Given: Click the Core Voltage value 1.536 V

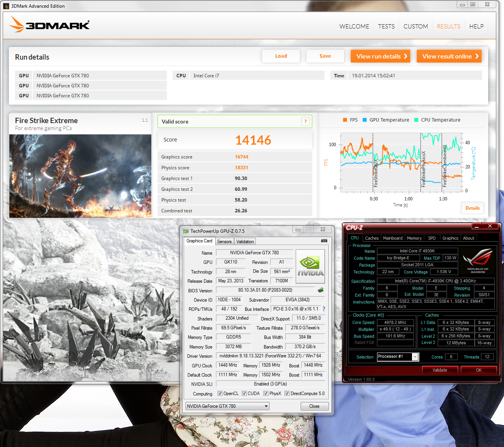Looking at the screenshot, I should pyautogui.click(x=444, y=272).
